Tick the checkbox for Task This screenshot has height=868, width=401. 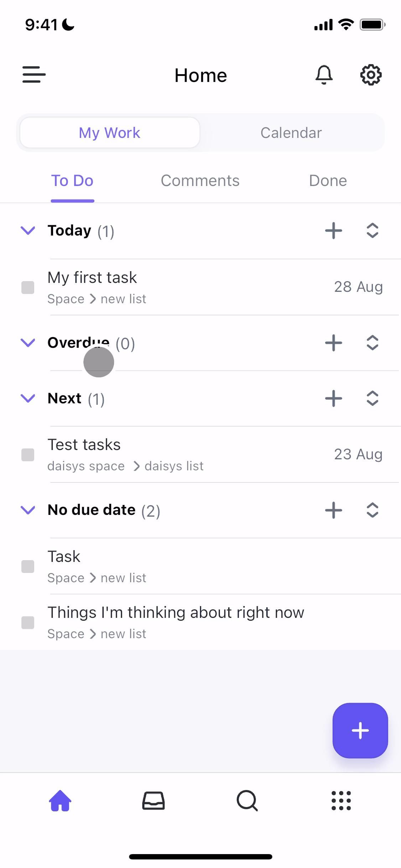point(28,567)
